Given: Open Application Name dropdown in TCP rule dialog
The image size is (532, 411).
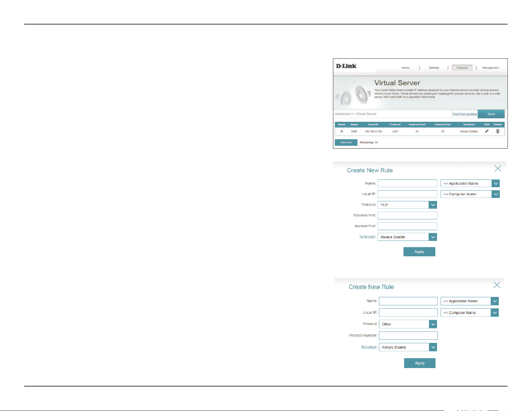Looking at the screenshot, I should [470, 184].
